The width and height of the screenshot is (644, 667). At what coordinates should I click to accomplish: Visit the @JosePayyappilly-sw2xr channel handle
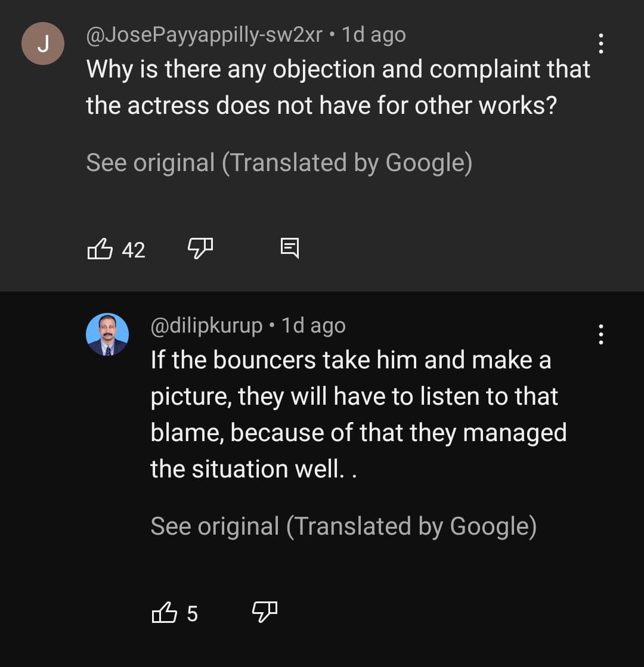click(204, 35)
